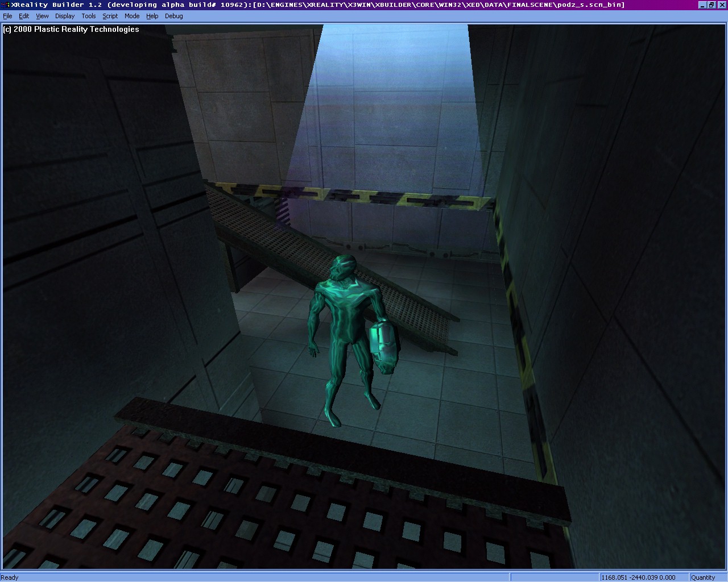728x582 pixels.
Task: Open the Debug menu
Action: (174, 16)
